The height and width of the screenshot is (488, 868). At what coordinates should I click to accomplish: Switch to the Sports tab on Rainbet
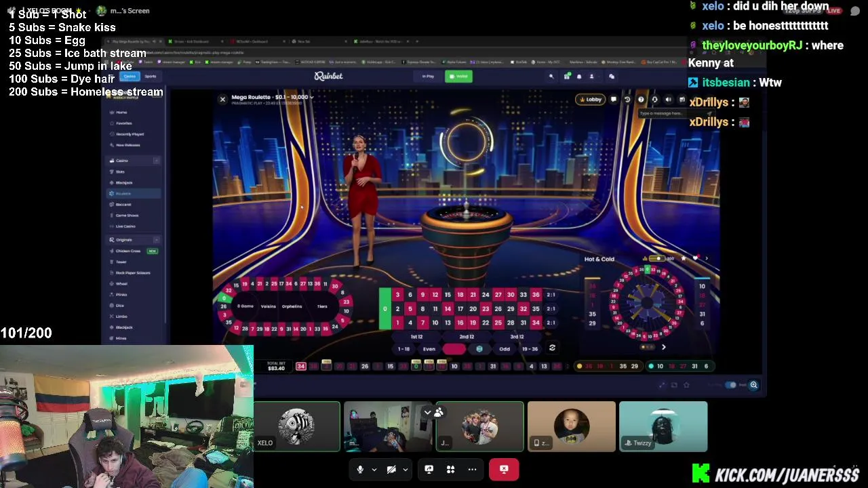point(151,76)
